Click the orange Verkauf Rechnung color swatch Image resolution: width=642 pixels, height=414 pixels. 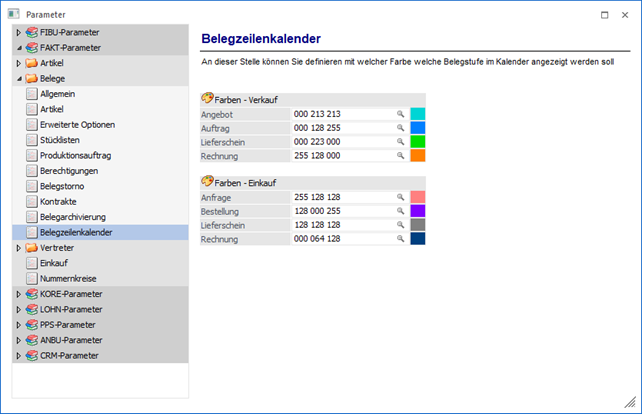[x=418, y=156]
